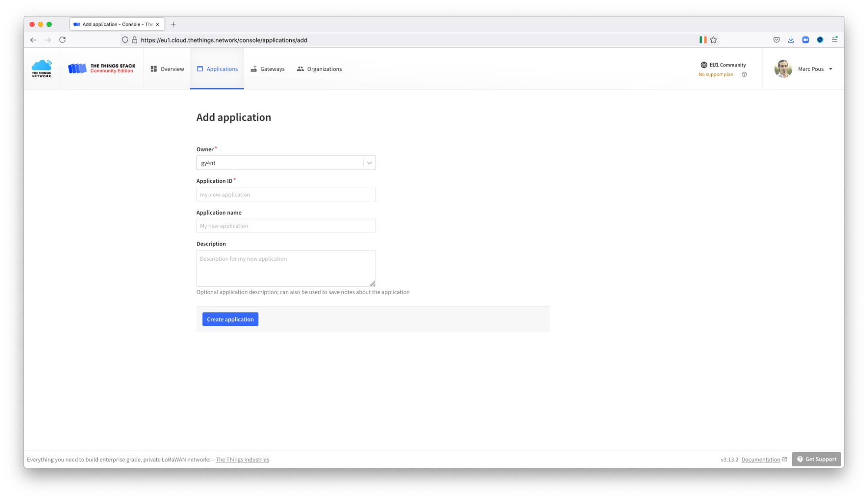Click the Organizations people icon
Image resolution: width=868 pixels, height=500 pixels.
click(x=300, y=69)
